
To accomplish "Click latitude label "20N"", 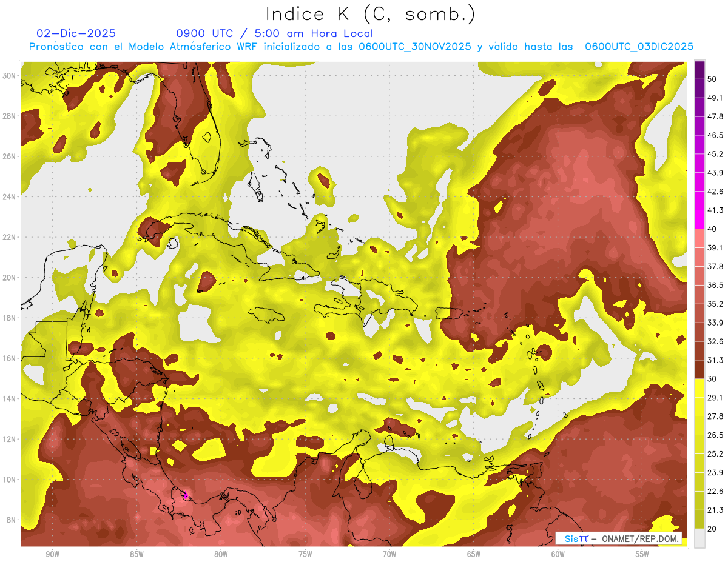I will (9, 278).
